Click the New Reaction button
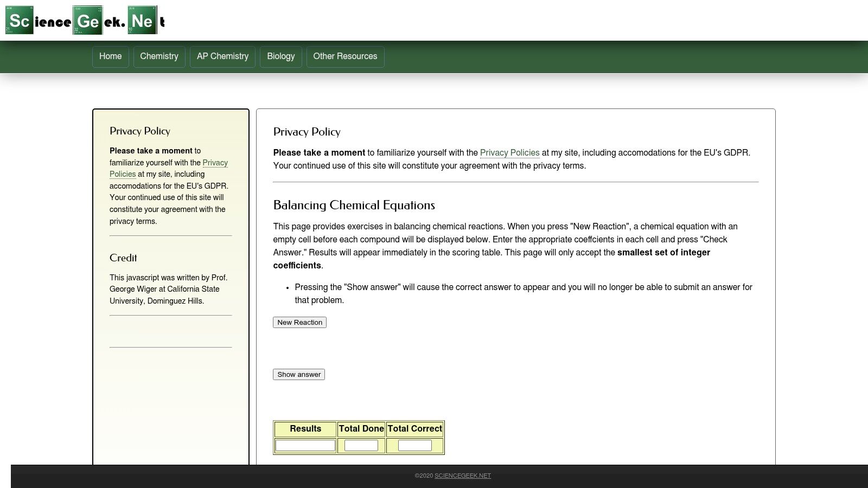 (x=299, y=322)
